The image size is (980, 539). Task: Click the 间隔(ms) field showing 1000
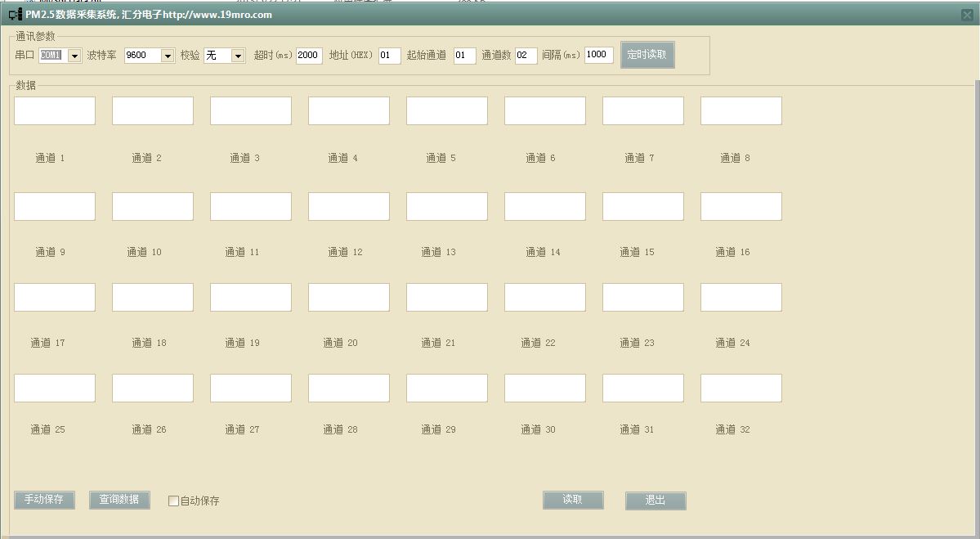coord(599,55)
